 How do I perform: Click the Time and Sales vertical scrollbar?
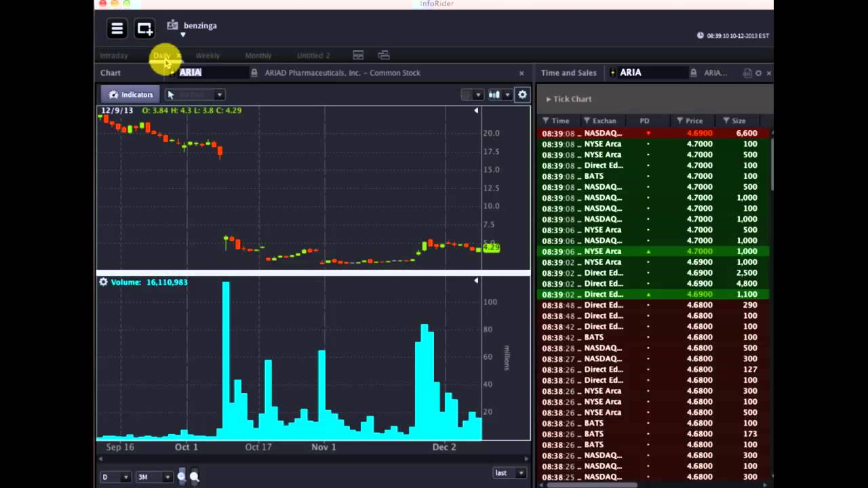pyautogui.click(x=772, y=165)
